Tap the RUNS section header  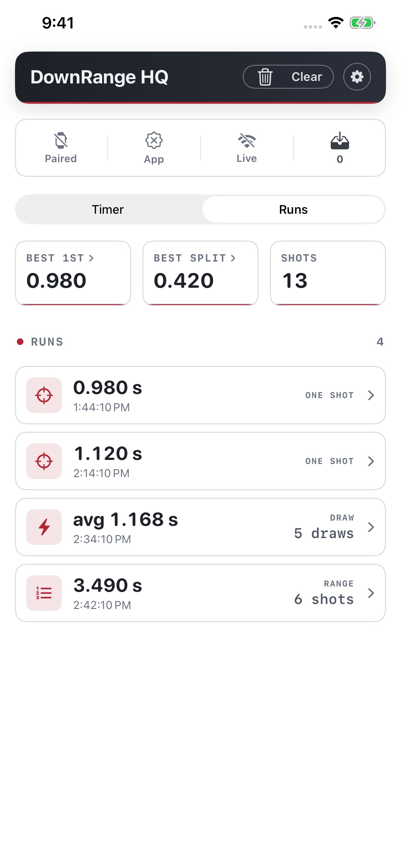coord(47,342)
